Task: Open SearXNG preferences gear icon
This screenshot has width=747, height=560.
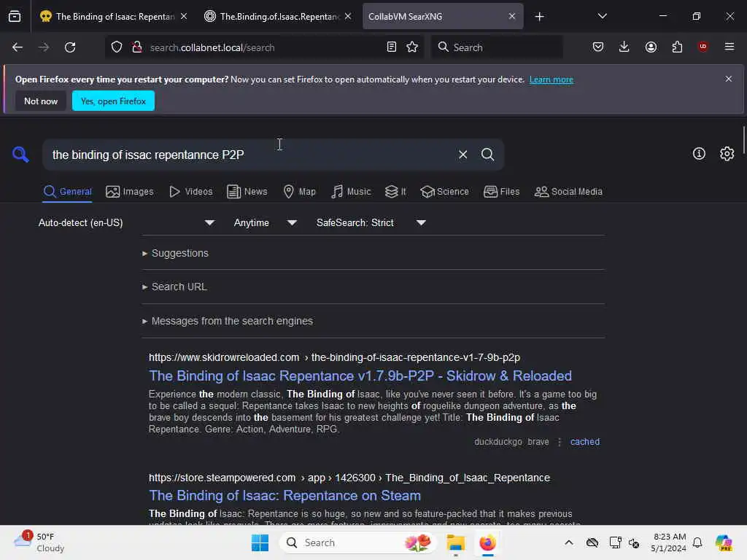Action: coord(727,153)
